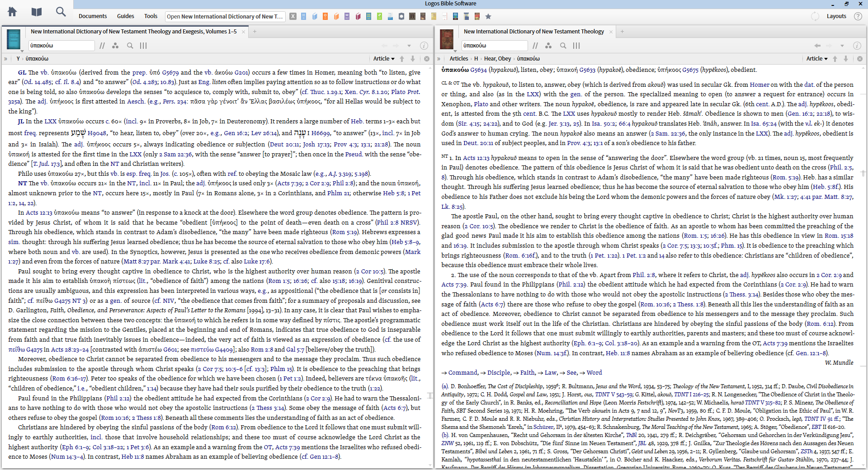Click the bright green book shortcut icon
This screenshot has height=470, width=868.
(x=379, y=16)
